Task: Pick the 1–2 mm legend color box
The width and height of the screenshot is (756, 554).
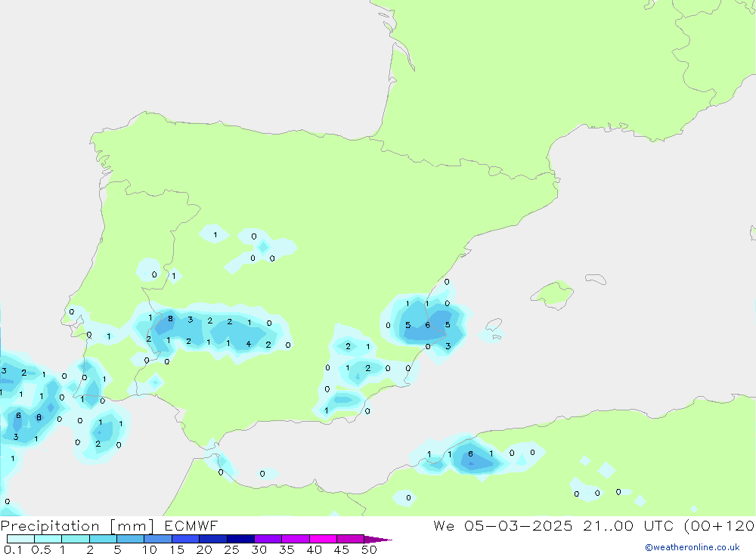Action: pyautogui.click(x=75, y=539)
